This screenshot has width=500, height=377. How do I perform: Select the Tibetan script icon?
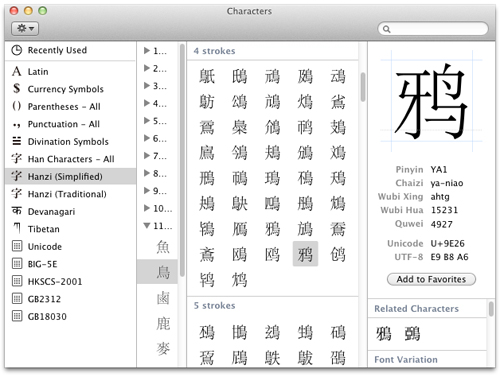point(17,229)
